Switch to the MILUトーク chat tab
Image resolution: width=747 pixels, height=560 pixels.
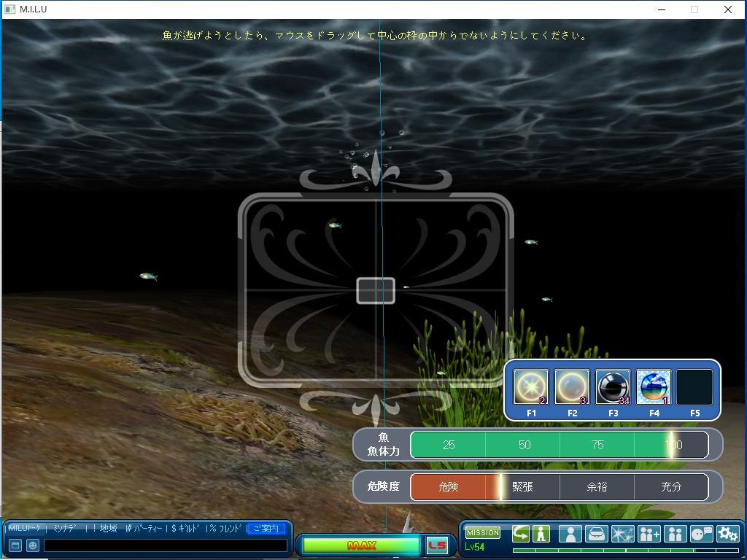[x=25, y=528]
